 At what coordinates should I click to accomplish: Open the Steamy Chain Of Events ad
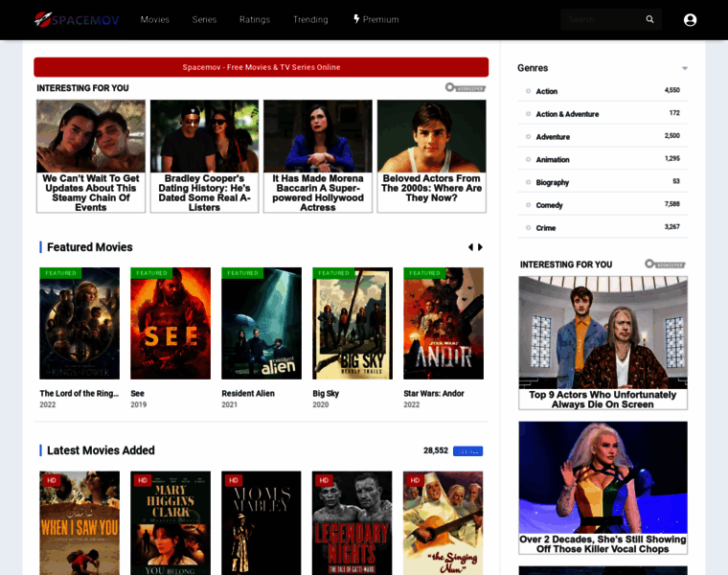coord(91,156)
